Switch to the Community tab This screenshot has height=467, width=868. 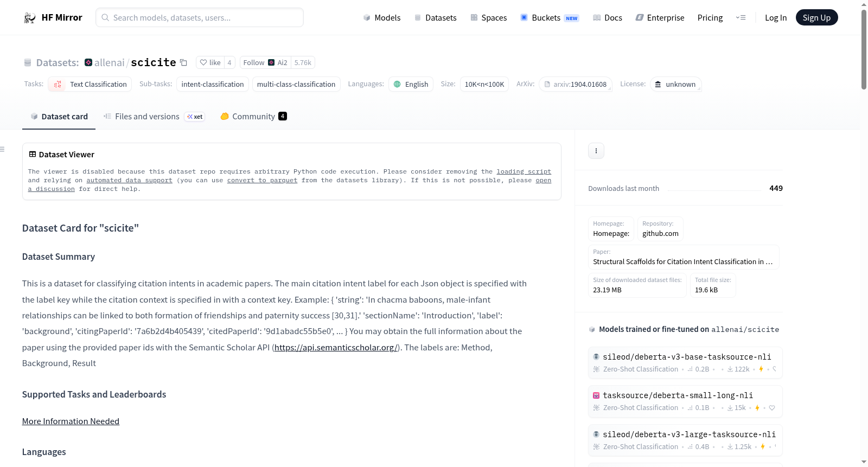(253, 116)
